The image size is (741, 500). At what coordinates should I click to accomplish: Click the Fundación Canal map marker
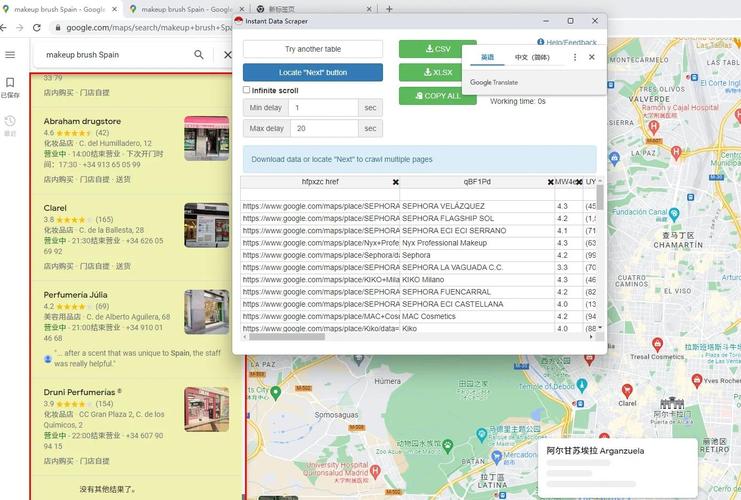674,214
